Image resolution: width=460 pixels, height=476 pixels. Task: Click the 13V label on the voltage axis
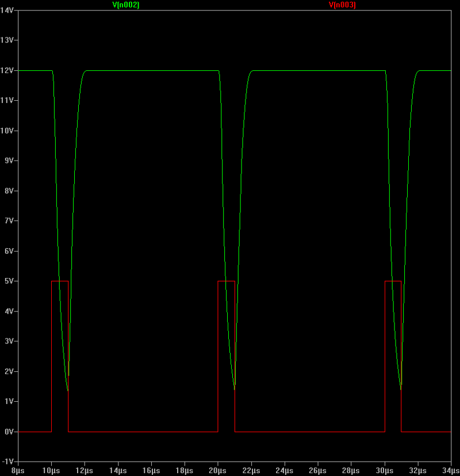pos(7,40)
